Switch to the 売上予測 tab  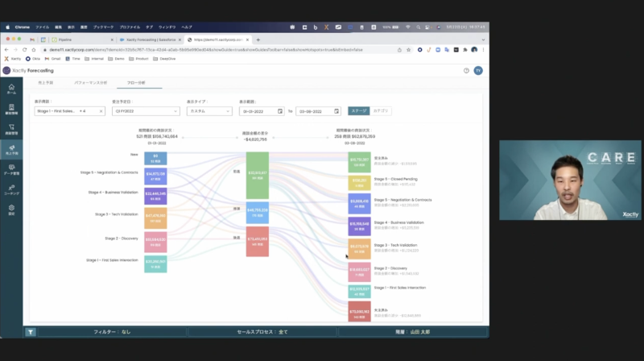pyautogui.click(x=46, y=83)
